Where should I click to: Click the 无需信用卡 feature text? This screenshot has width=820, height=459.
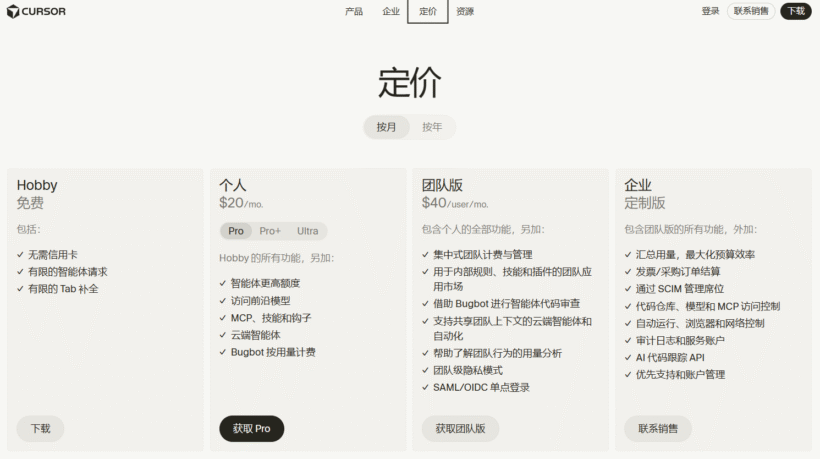click(x=53, y=255)
